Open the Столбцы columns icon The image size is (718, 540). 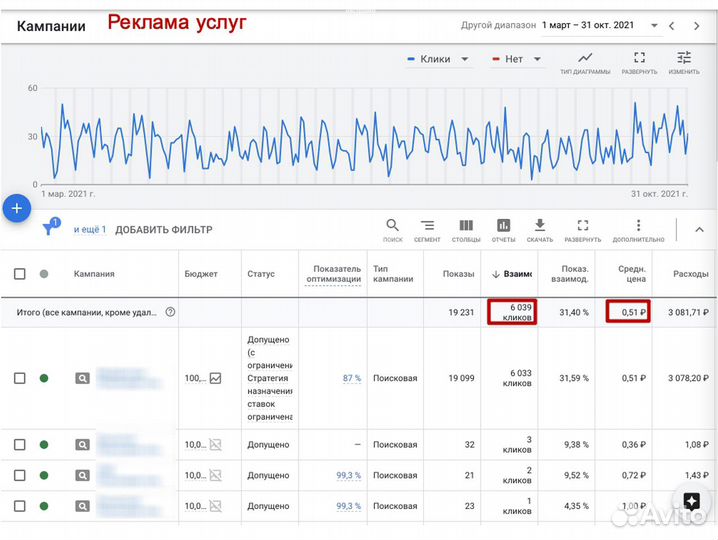click(466, 225)
